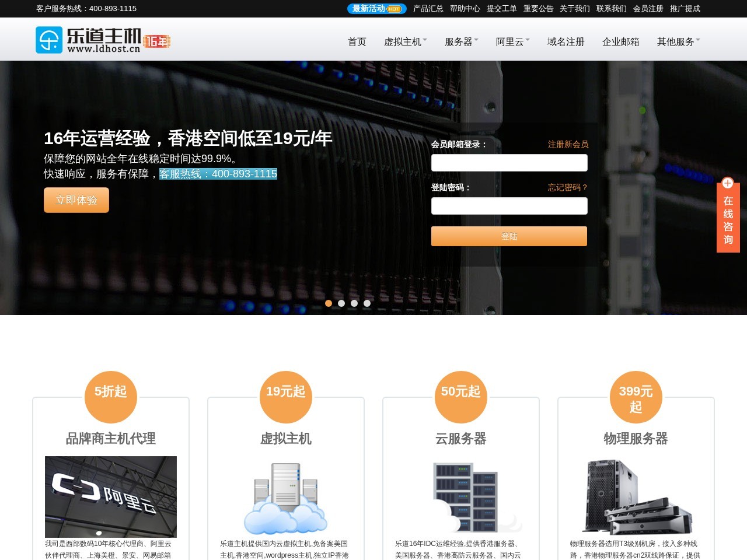This screenshot has height=560, width=747.
Task: Expand the 虚拟主机 dropdown menu
Action: (405, 42)
